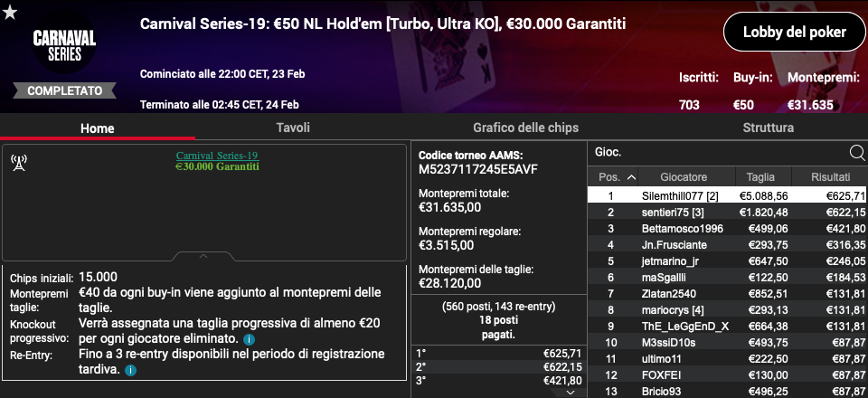The width and height of the screenshot is (868, 398).
Task: Sort by Risultati column header
Action: point(830,177)
